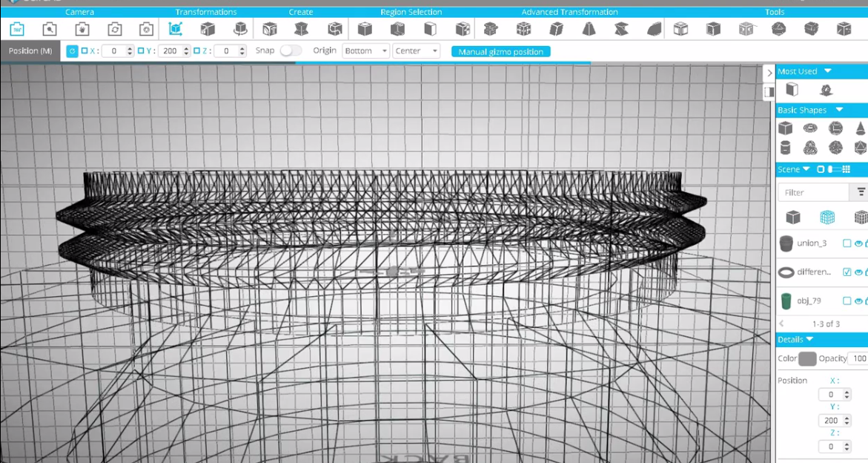
Task: Select the camera pan hand tool
Action: pyautogui.click(x=82, y=29)
